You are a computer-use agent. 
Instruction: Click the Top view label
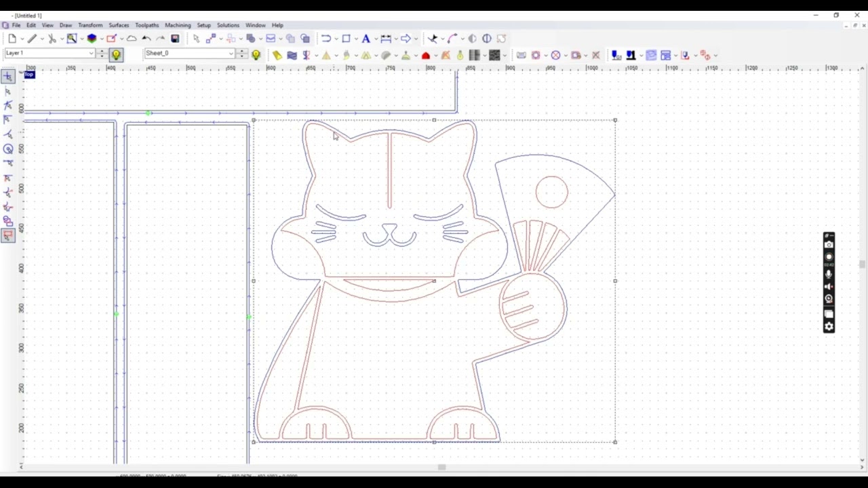click(x=29, y=75)
